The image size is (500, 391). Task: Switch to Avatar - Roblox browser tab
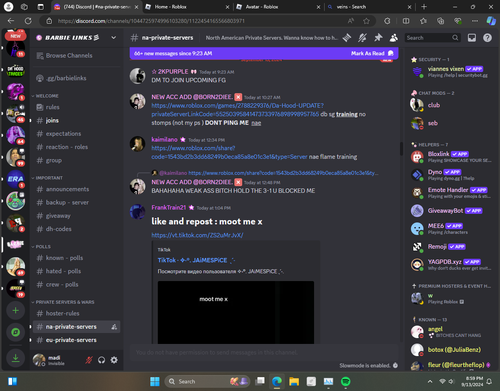pyautogui.click(x=278, y=7)
